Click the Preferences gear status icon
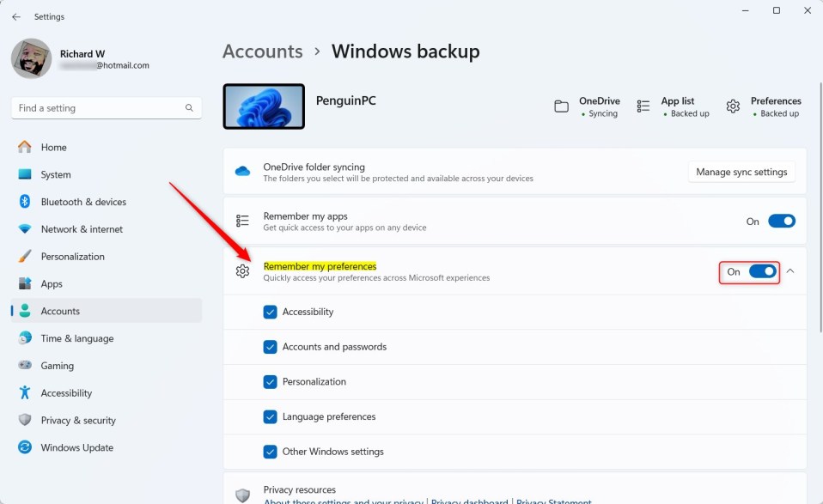The width and height of the screenshot is (823, 504). pos(734,106)
